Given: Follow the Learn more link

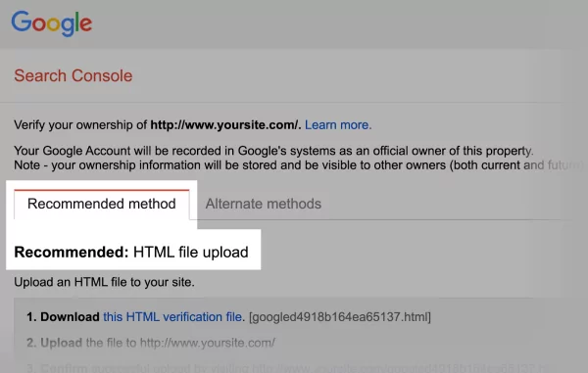Looking at the screenshot, I should (338, 124).
